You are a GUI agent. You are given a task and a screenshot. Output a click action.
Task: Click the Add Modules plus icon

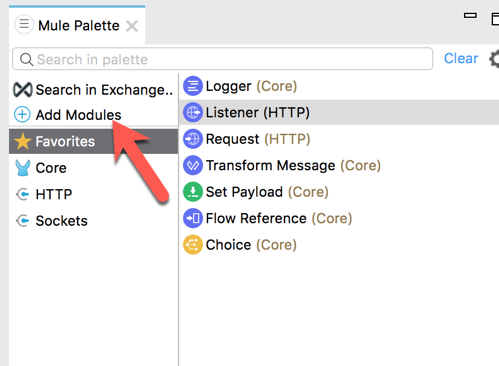tap(22, 115)
